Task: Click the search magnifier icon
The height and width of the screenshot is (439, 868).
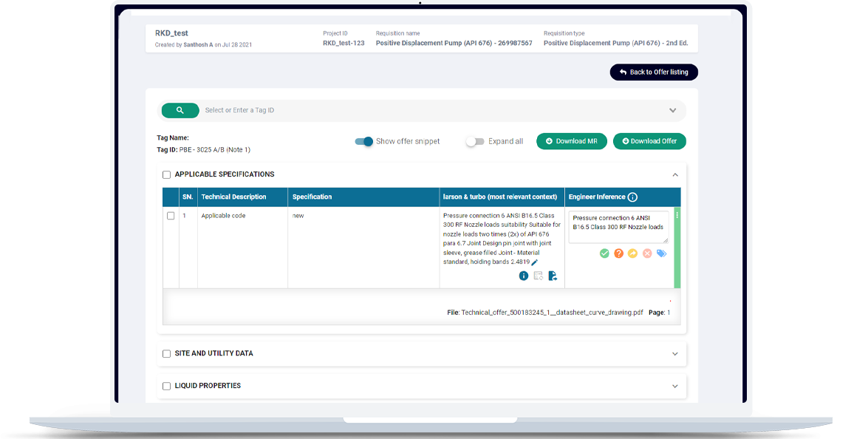Action: point(180,109)
